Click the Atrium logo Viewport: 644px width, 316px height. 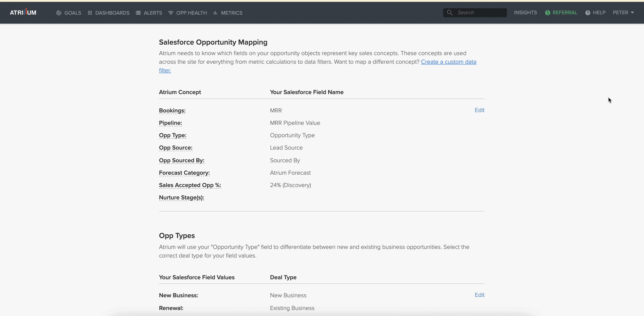pyautogui.click(x=23, y=12)
